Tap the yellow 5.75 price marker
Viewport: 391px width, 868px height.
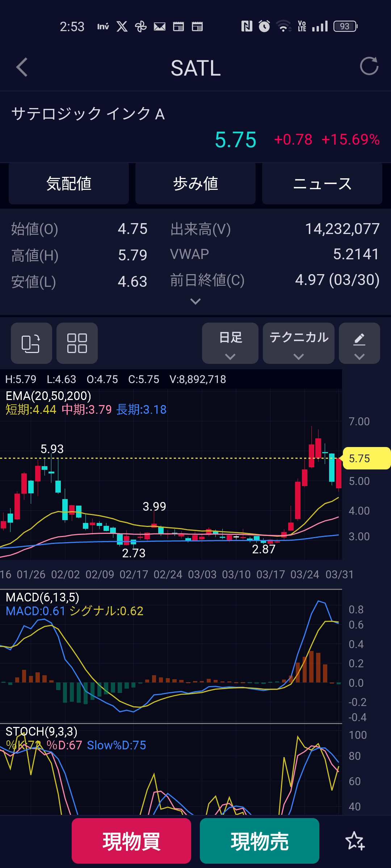(x=366, y=458)
